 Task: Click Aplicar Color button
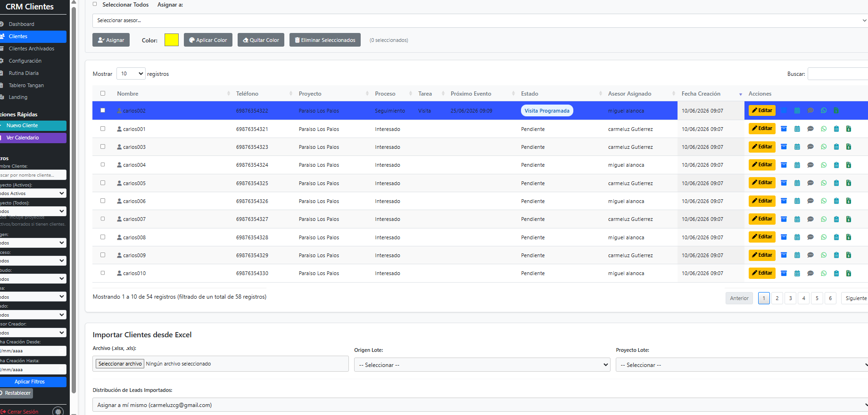(x=208, y=40)
